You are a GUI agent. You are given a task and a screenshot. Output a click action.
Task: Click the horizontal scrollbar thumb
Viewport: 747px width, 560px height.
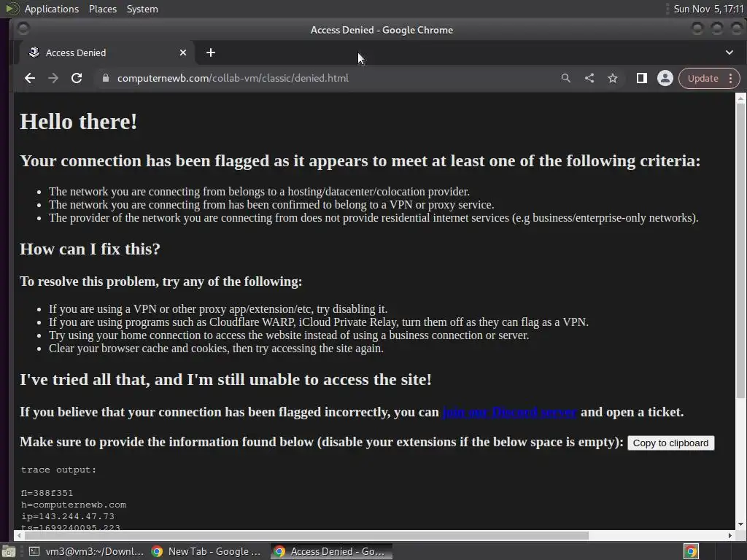pyautogui.click(x=306, y=535)
